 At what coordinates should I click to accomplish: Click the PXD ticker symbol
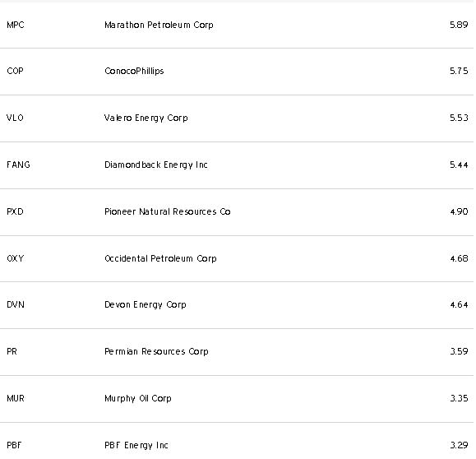pos(15,211)
